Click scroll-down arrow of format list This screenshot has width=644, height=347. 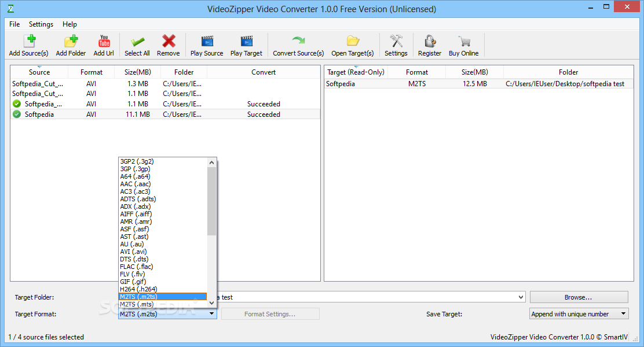(211, 303)
